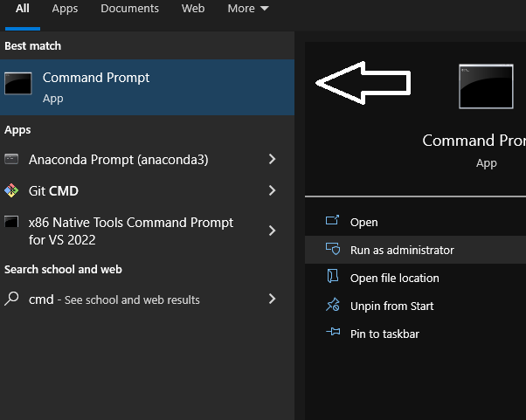Image resolution: width=526 pixels, height=420 pixels.
Task: Click the large Command Prompt preview thumbnail
Action: click(486, 86)
